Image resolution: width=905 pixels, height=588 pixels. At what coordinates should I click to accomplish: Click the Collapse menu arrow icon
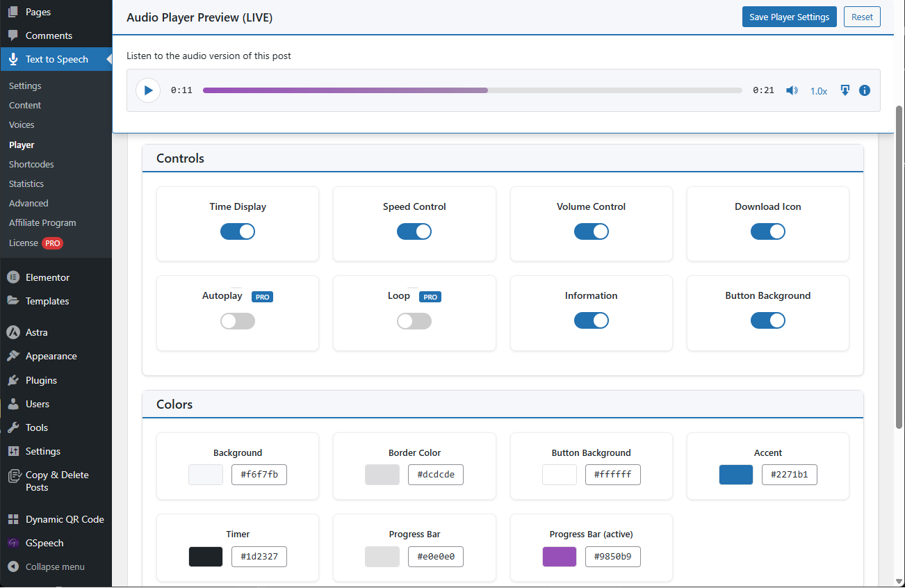pyautogui.click(x=13, y=566)
